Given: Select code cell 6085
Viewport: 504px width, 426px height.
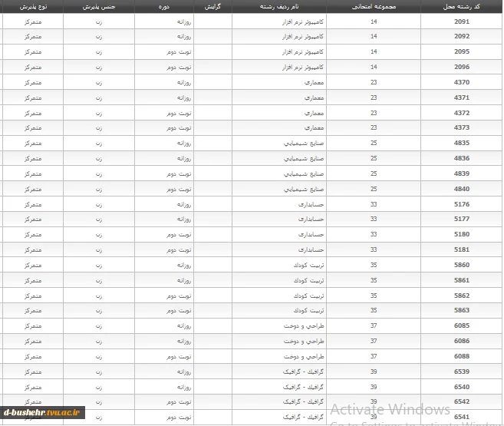Looking at the screenshot, I should coord(462,325).
